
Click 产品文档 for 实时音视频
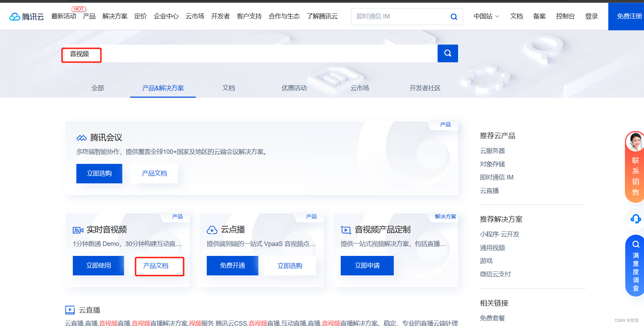tap(156, 266)
